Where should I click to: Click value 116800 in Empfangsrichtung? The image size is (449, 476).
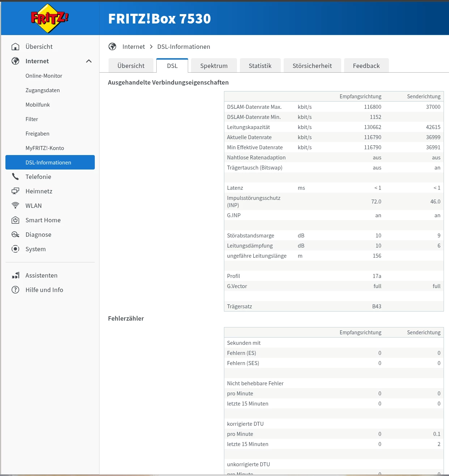coord(373,107)
